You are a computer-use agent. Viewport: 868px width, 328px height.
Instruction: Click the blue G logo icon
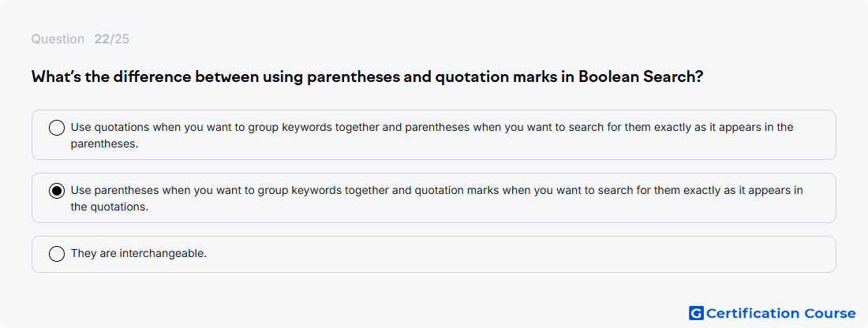[696, 313]
